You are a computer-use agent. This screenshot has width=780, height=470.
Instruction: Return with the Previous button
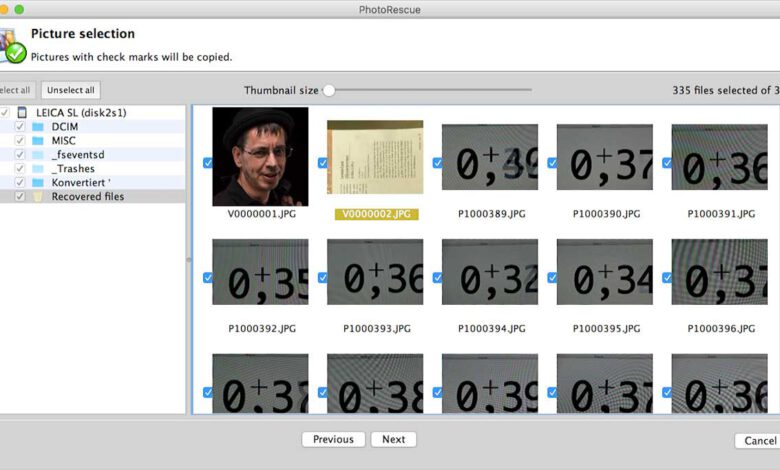333,439
